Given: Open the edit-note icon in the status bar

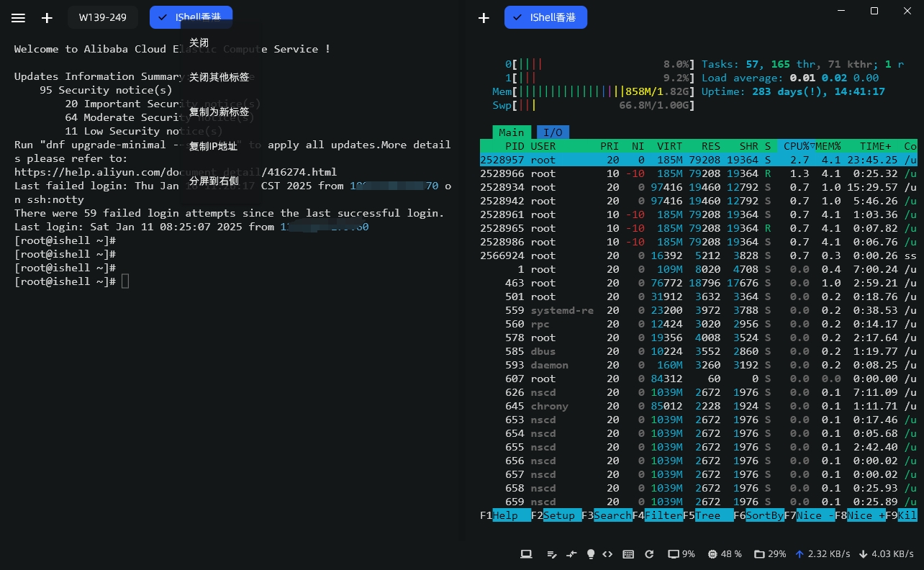Looking at the screenshot, I should coord(552,554).
